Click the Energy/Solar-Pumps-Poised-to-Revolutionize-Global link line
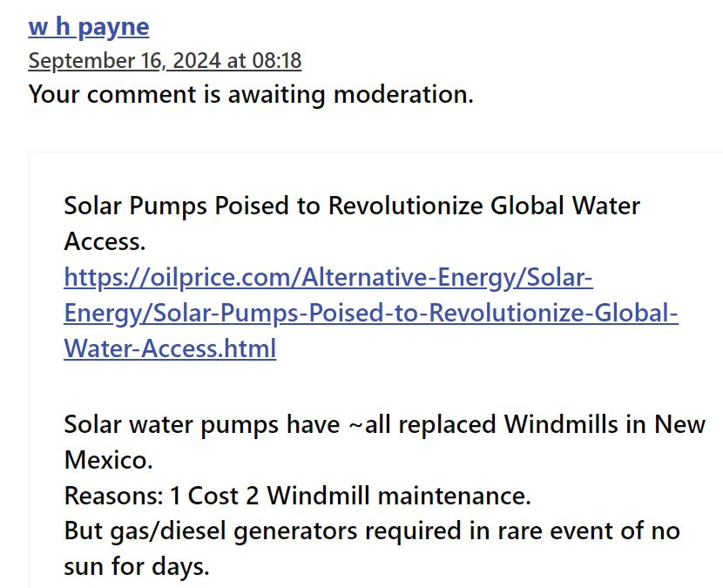Viewport: 723px width, 588px height. (x=371, y=313)
